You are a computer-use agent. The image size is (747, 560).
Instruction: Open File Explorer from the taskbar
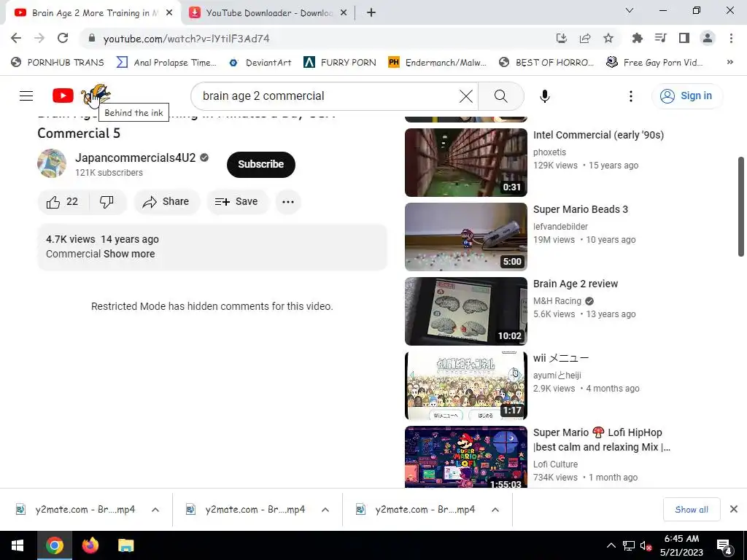coord(125,545)
